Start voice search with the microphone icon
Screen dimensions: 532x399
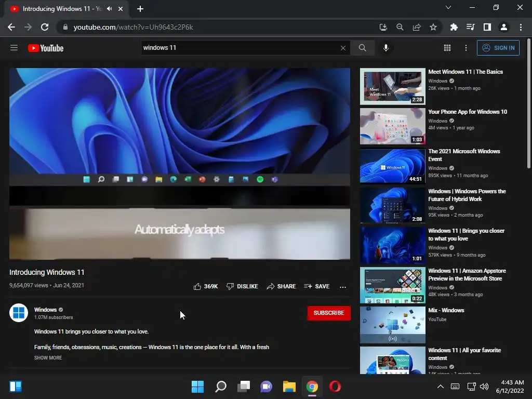[x=386, y=48]
